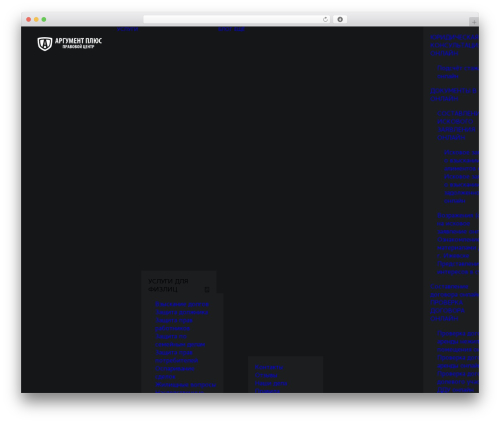Open the УСЛУГИ top menu item
The width and height of the screenshot is (500, 423).
click(x=128, y=29)
